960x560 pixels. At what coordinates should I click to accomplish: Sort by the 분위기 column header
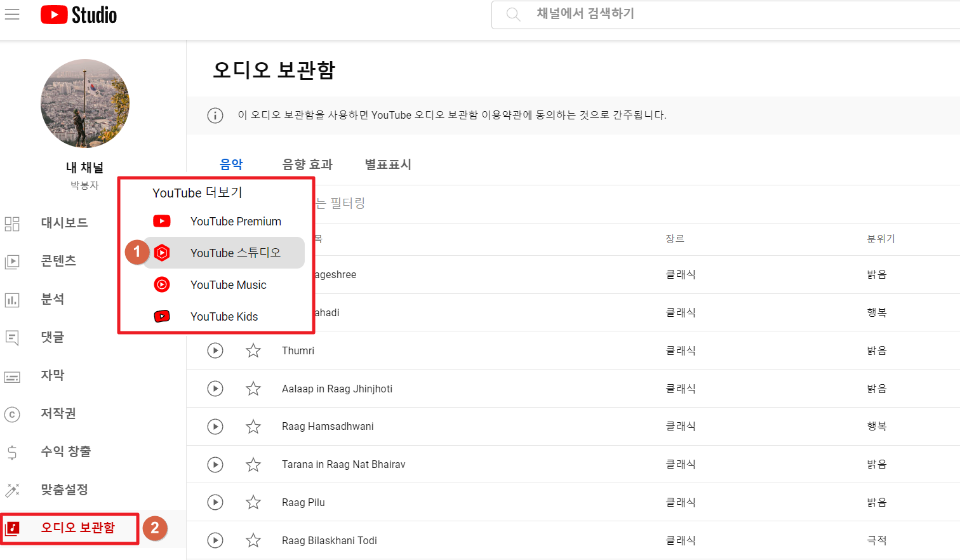[x=881, y=239]
